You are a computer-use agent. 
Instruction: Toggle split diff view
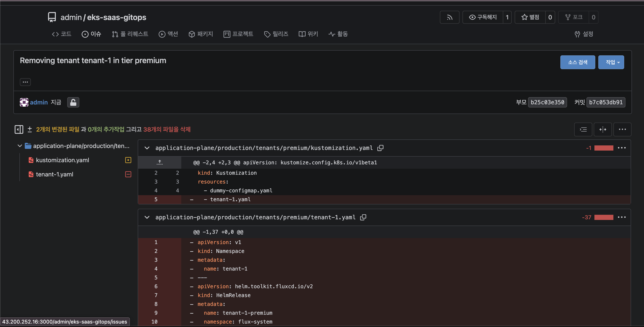click(x=602, y=129)
